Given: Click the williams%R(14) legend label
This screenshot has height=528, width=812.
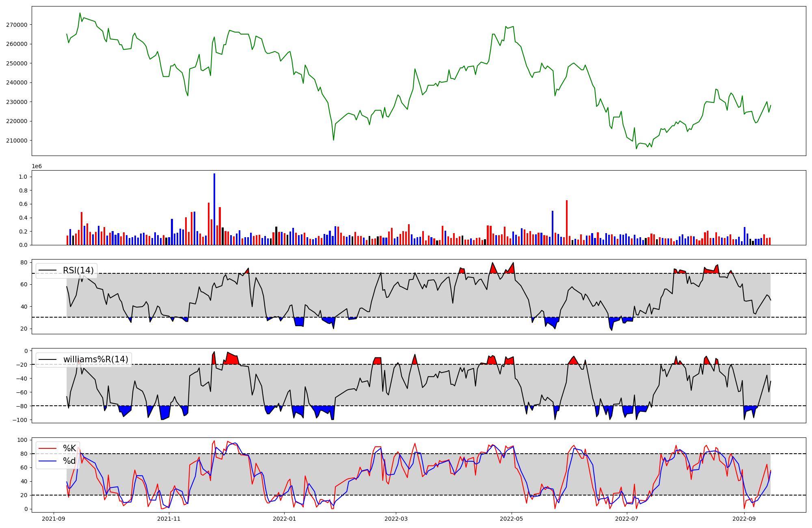Looking at the screenshot, I should point(95,359).
